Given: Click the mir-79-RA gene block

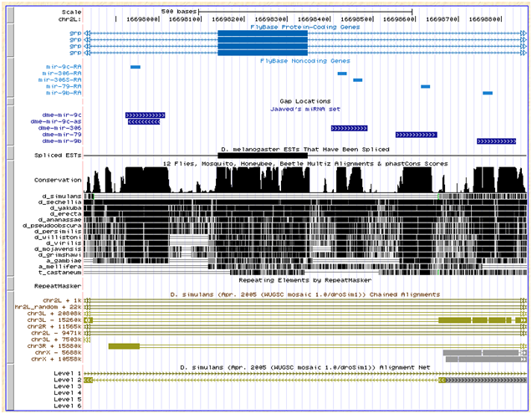Looking at the screenshot, I should pos(425,86).
